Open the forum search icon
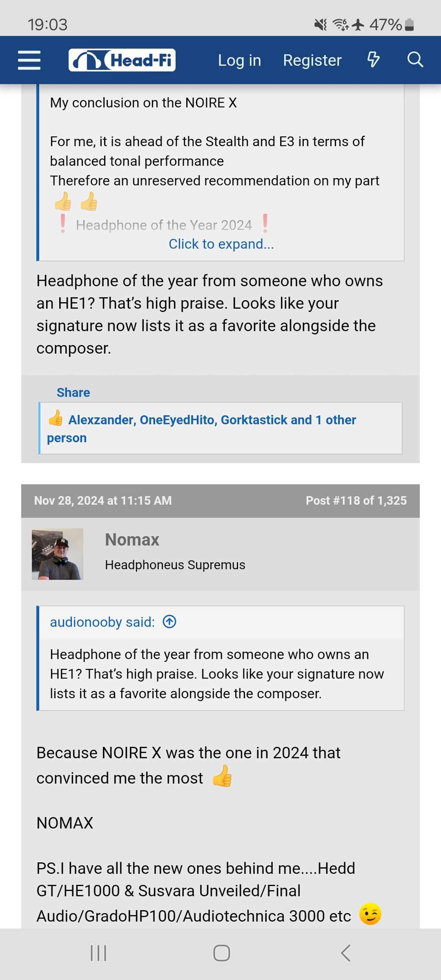The width and height of the screenshot is (441, 980). click(x=415, y=60)
